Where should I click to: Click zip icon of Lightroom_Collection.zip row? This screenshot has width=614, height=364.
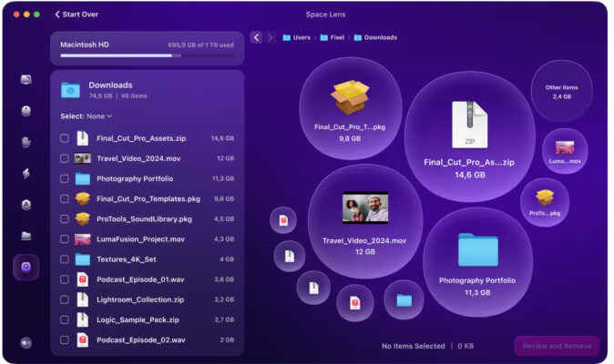pyautogui.click(x=82, y=300)
